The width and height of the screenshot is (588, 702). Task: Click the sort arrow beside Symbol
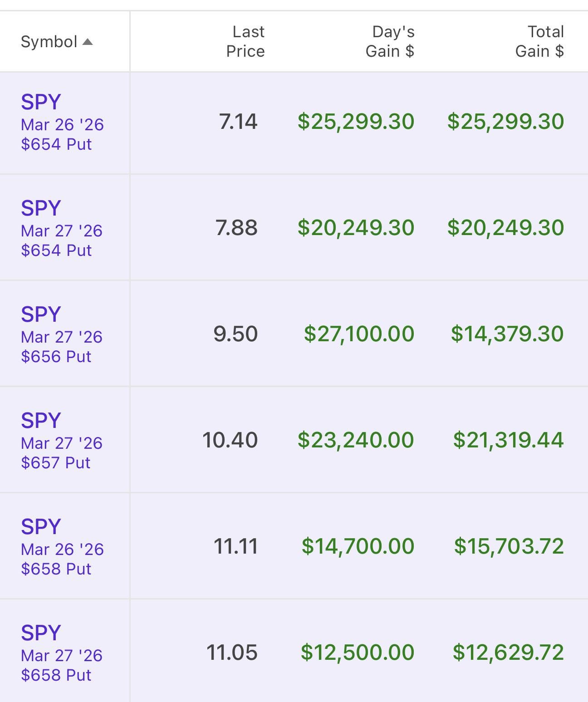88,42
